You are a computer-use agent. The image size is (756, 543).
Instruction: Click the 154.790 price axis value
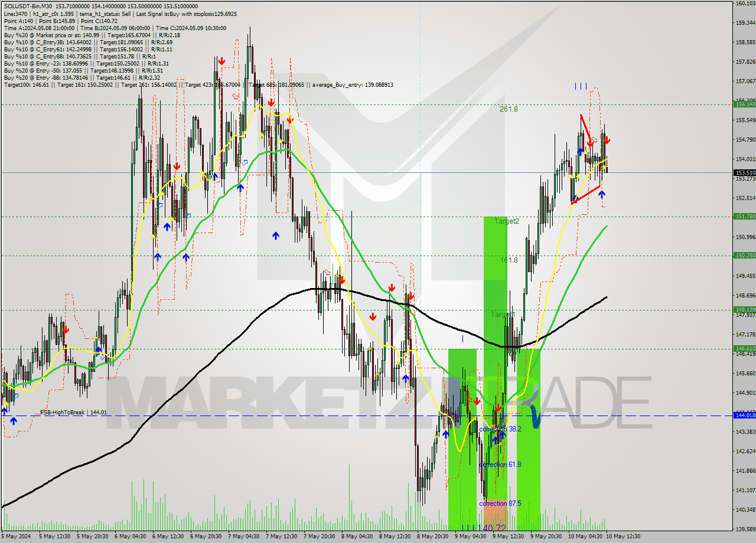click(746, 140)
